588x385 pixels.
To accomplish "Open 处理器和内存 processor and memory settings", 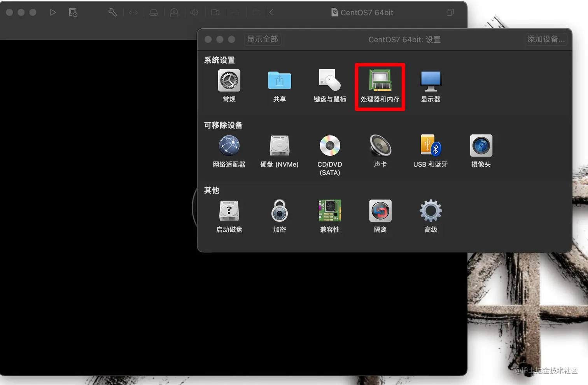I will [x=380, y=86].
